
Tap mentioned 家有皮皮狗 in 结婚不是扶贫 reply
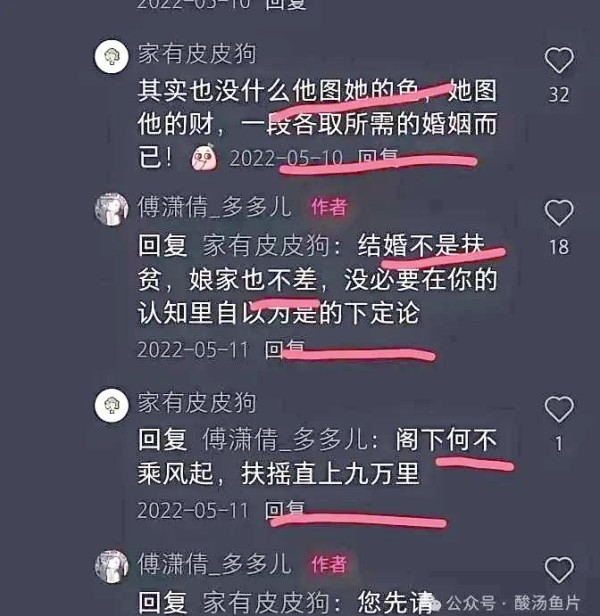[x=266, y=246]
